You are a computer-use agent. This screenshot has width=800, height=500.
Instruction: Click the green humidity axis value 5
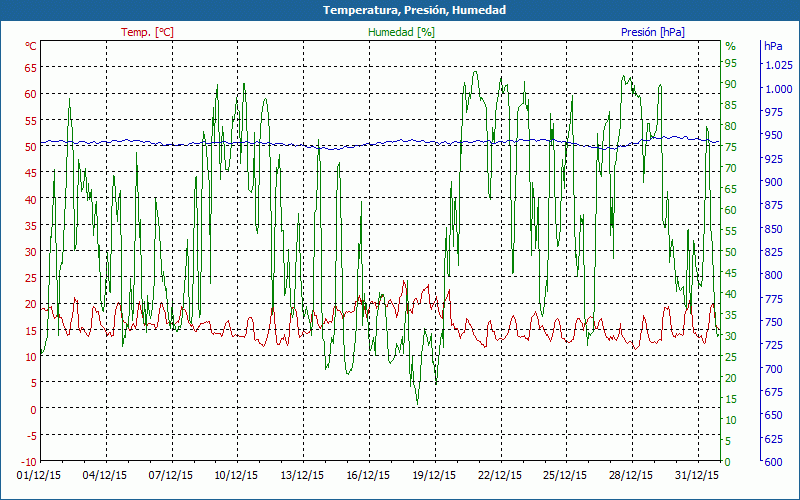click(x=728, y=441)
